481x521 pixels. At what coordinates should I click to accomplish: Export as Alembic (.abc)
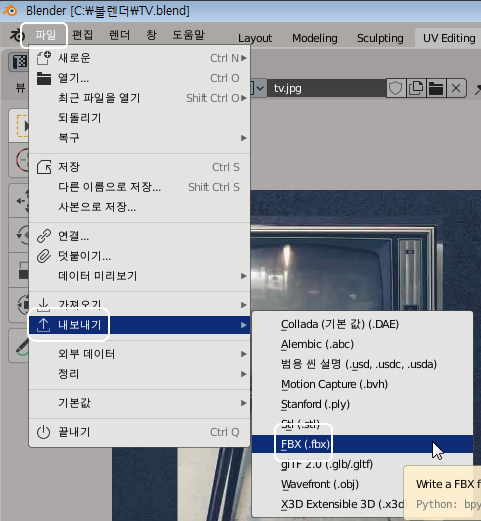pos(362,344)
